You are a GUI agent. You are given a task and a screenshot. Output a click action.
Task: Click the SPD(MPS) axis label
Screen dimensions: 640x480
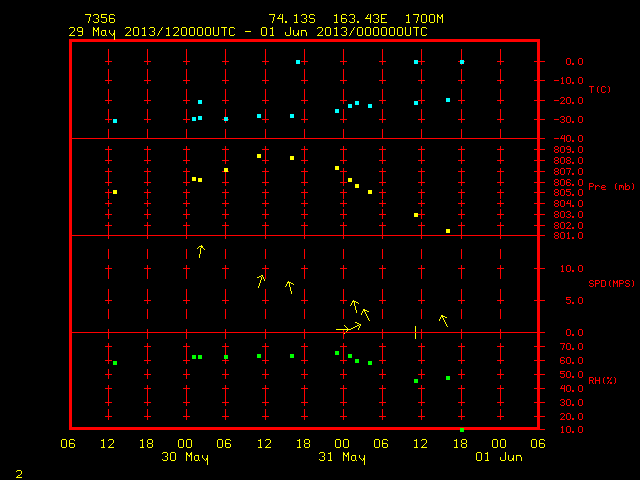point(611,283)
